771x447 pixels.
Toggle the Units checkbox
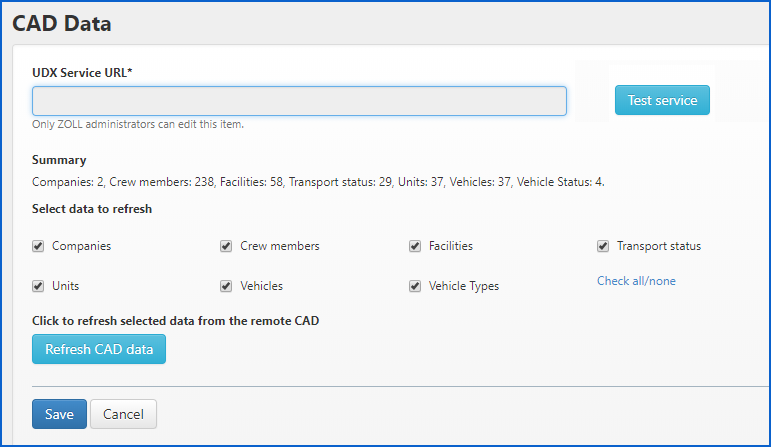pyautogui.click(x=38, y=286)
